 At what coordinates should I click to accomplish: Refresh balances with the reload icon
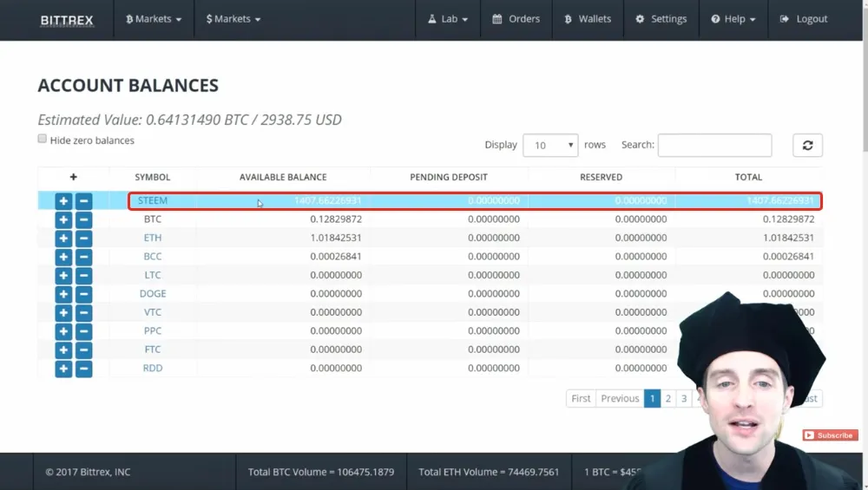807,145
